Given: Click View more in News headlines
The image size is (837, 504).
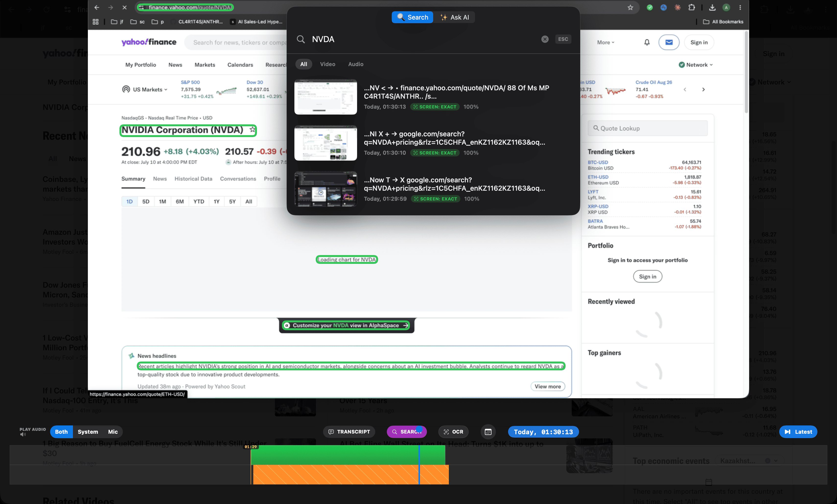Looking at the screenshot, I should pos(548,387).
